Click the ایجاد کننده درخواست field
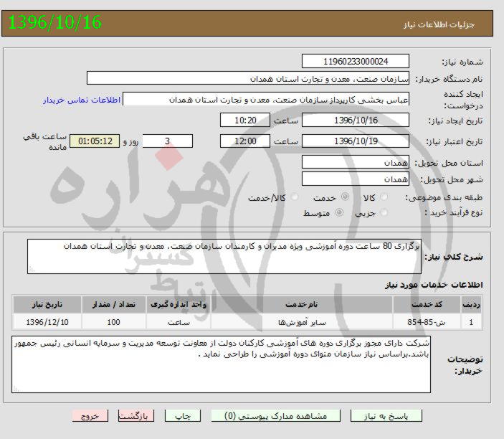 click(266, 99)
